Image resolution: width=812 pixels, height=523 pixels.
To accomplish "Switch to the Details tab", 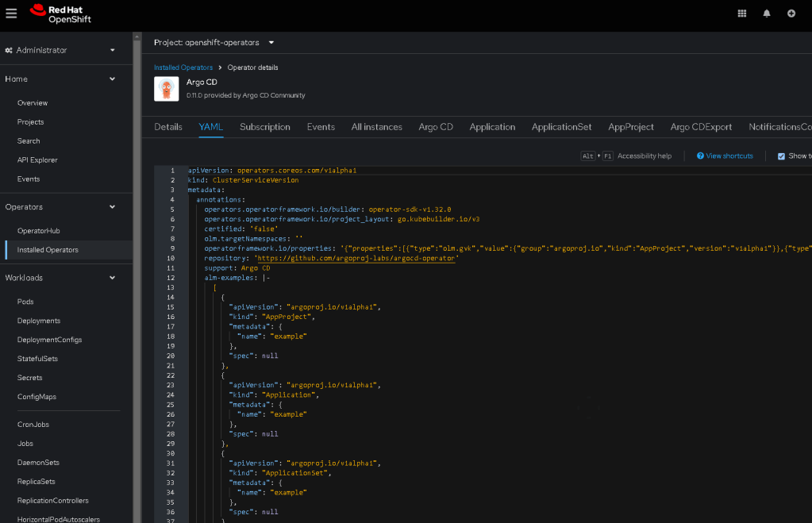I will pos(167,127).
